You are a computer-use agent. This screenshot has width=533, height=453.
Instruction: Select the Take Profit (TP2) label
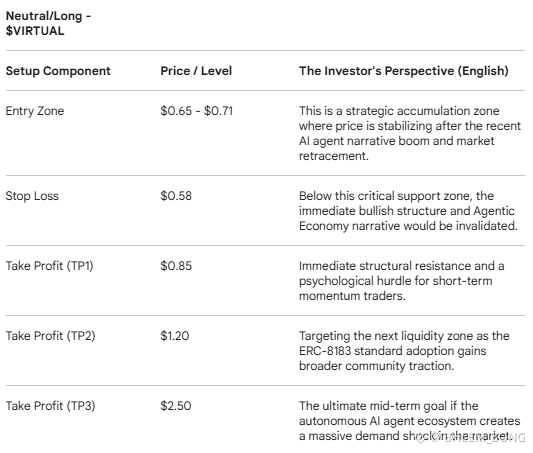click(50, 336)
